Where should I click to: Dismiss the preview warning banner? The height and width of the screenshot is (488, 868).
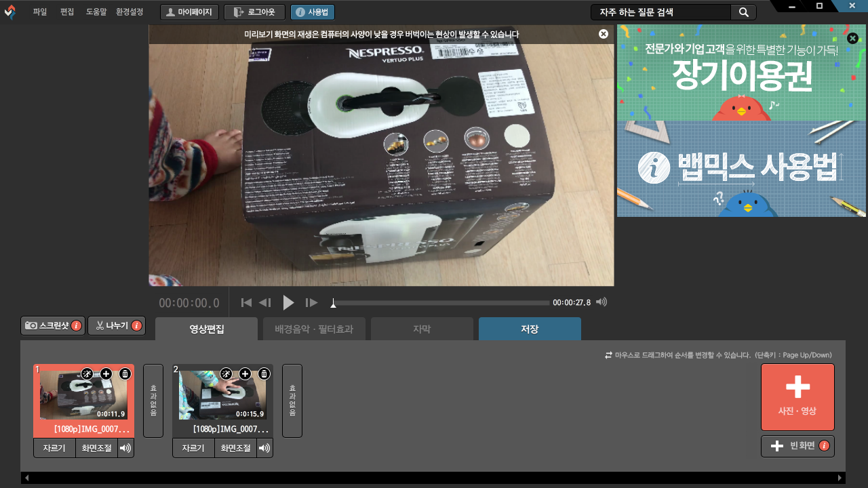pos(604,34)
